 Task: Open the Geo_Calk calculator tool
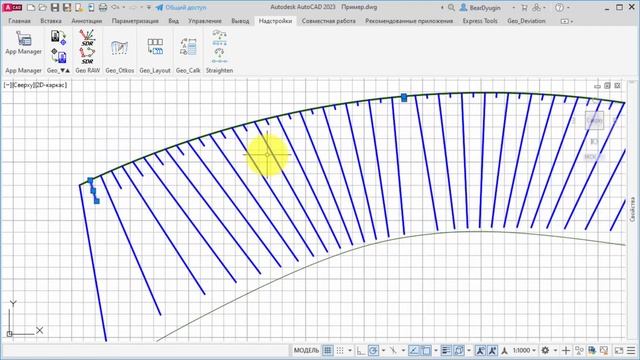tap(188, 47)
